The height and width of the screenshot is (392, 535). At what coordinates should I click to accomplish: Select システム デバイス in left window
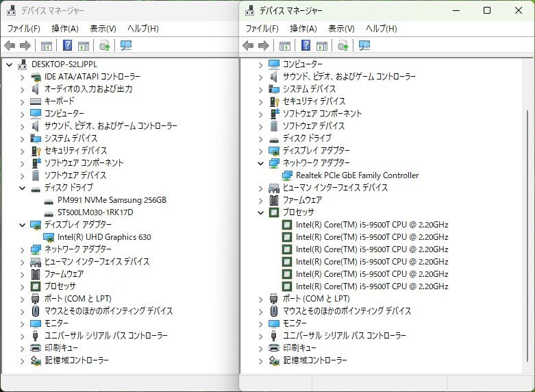[x=71, y=138]
